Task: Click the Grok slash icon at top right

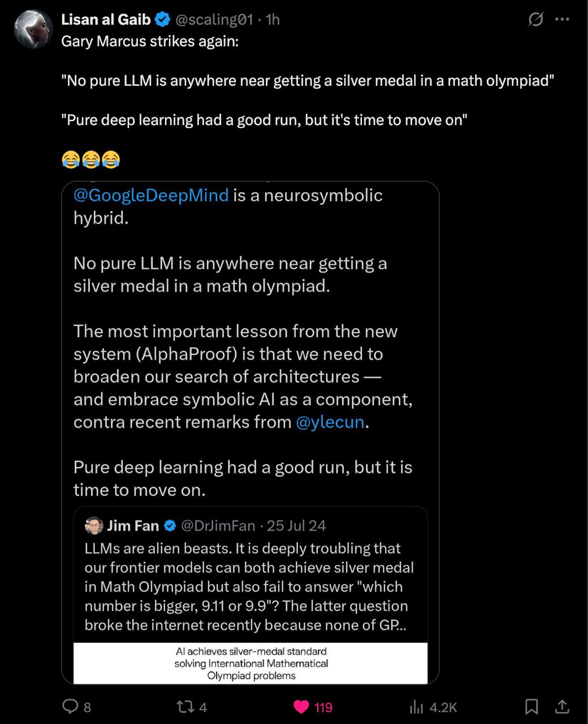Action: (x=535, y=19)
